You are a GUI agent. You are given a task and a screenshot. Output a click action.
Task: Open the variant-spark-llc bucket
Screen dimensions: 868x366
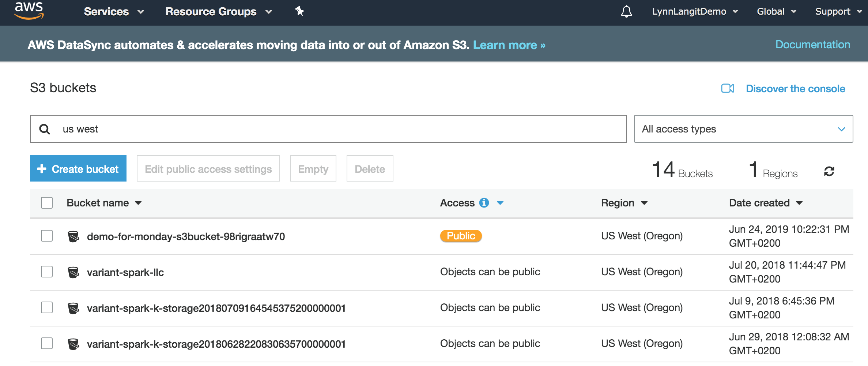click(x=125, y=272)
